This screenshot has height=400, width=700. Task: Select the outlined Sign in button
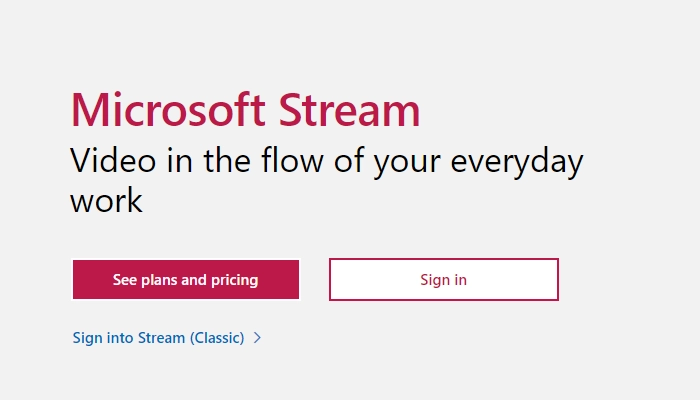[x=443, y=280]
